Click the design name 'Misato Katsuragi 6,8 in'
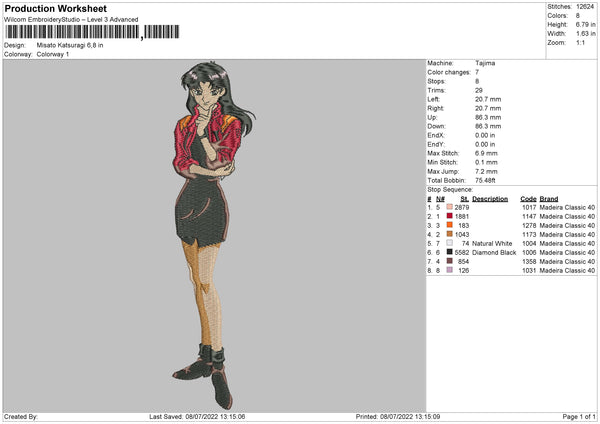The height and width of the screenshot is (424, 600). [70, 45]
